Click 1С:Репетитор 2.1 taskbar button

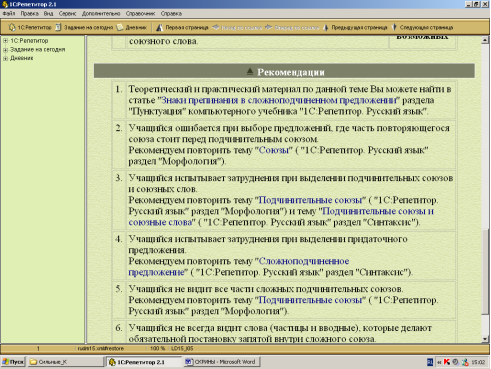(144, 362)
